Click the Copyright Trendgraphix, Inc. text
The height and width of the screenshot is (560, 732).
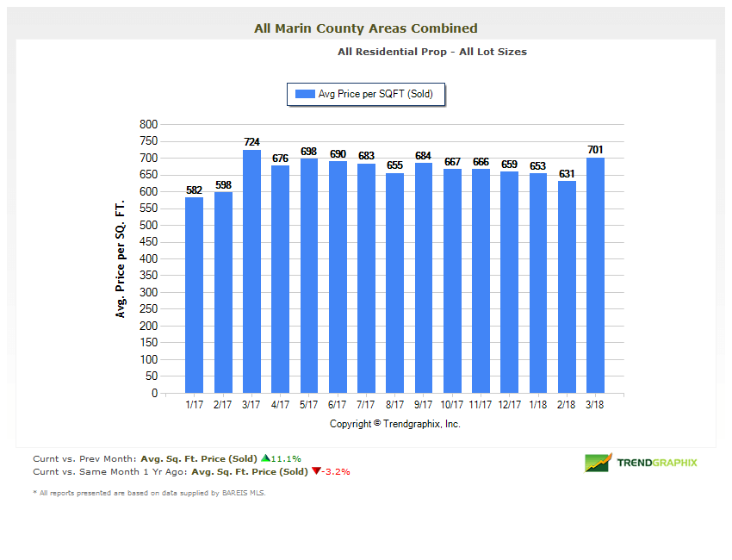395,424
